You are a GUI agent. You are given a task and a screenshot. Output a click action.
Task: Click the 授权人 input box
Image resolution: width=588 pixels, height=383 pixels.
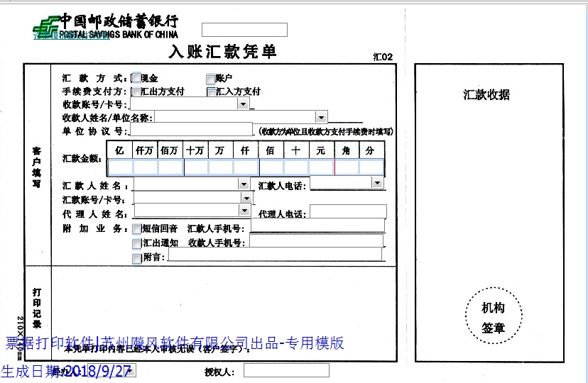286,370
